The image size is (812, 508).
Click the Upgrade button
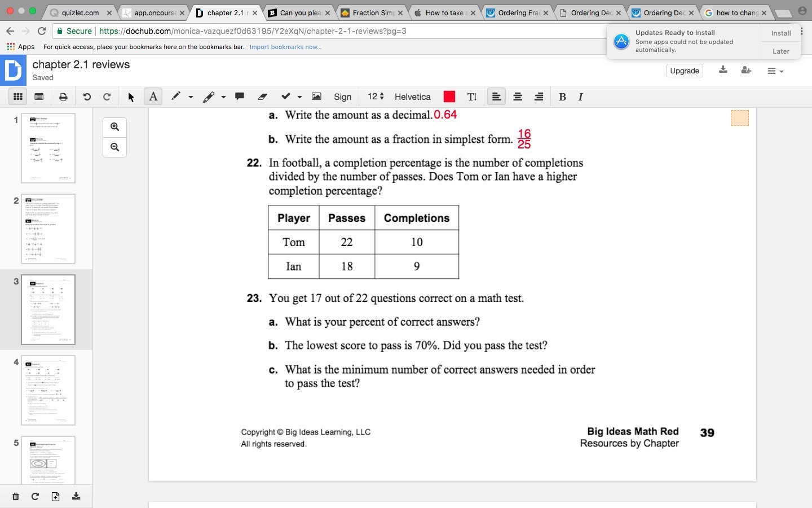point(685,71)
